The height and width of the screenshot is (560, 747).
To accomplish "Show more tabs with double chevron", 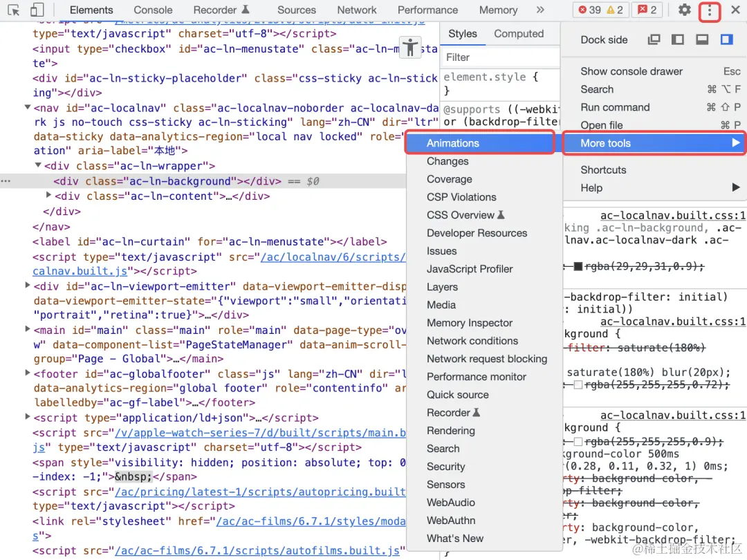I will point(539,10).
